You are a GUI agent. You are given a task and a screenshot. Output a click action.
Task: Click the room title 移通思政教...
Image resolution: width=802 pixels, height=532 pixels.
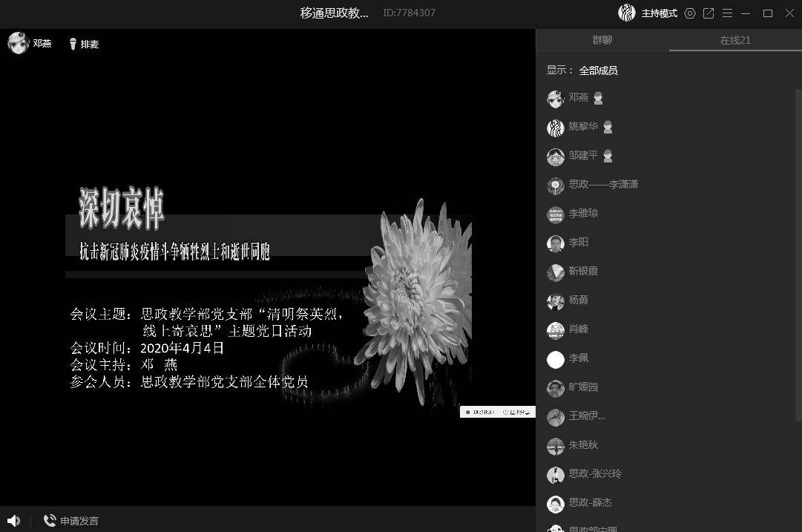click(334, 13)
